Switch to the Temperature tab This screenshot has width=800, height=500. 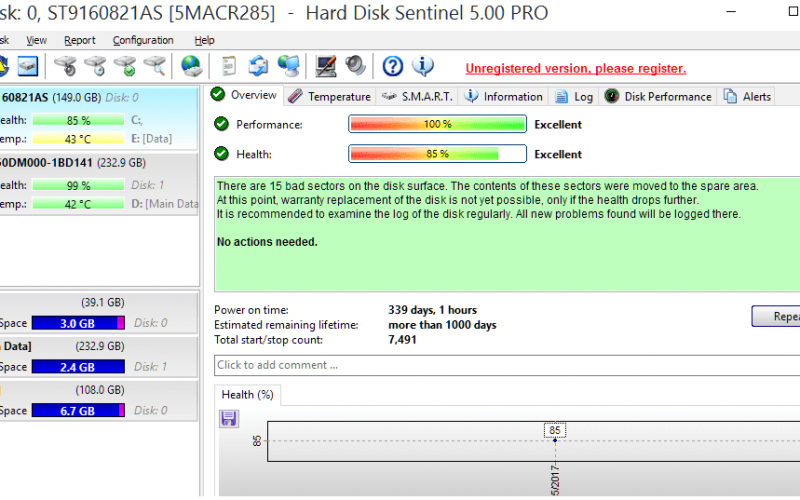coord(330,96)
